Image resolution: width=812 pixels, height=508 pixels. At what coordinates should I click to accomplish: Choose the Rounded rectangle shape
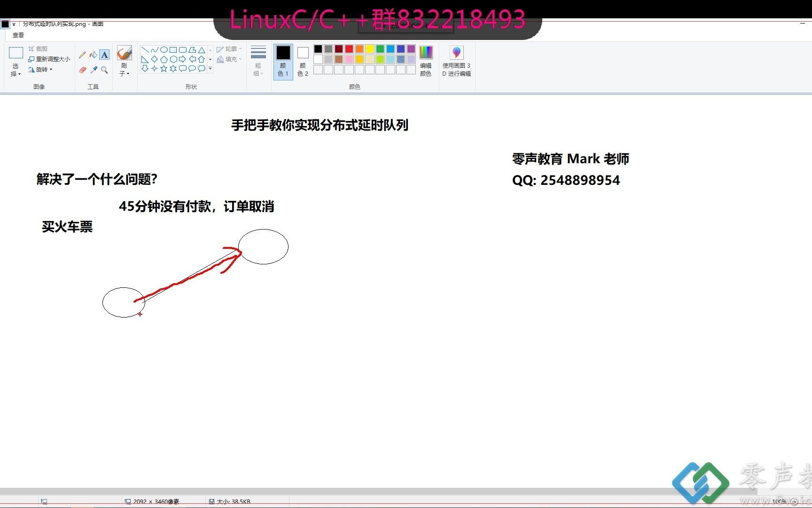point(183,49)
